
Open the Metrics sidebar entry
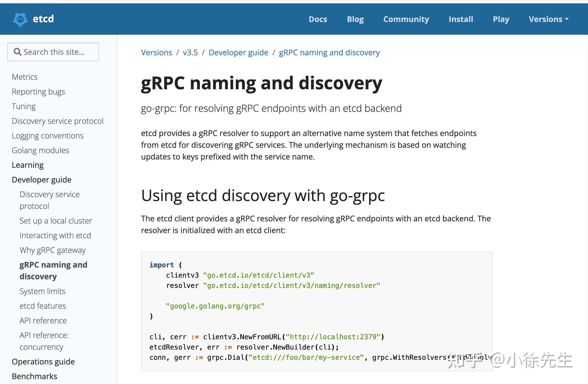point(24,77)
